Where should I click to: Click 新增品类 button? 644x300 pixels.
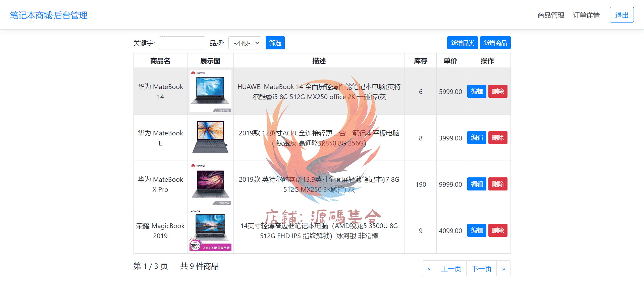coord(463,43)
